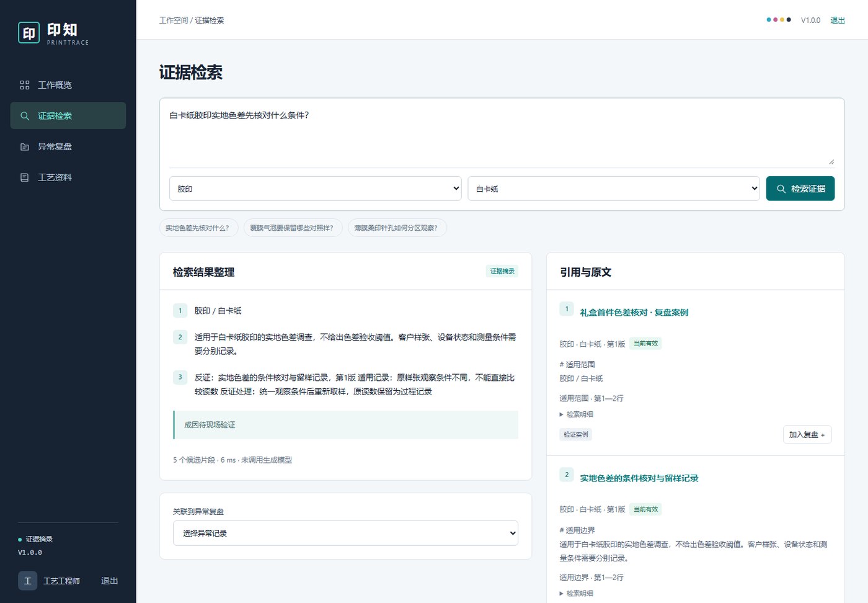Click the textarea resize handle corner

pyautogui.click(x=831, y=161)
